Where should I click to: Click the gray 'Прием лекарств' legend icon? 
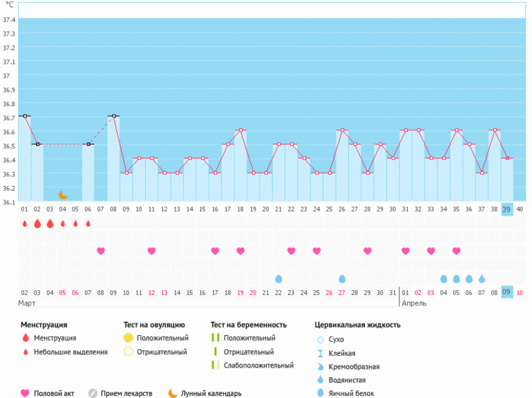(93, 393)
